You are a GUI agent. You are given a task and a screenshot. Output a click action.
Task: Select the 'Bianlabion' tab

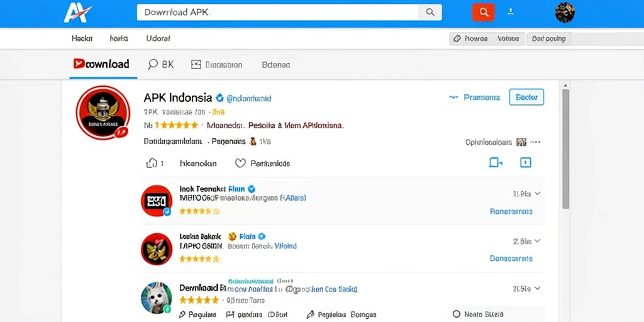coord(216,65)
